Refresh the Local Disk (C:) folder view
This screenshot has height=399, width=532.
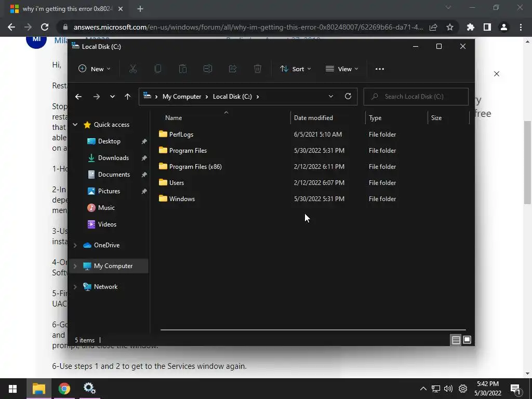click(348, 96)
